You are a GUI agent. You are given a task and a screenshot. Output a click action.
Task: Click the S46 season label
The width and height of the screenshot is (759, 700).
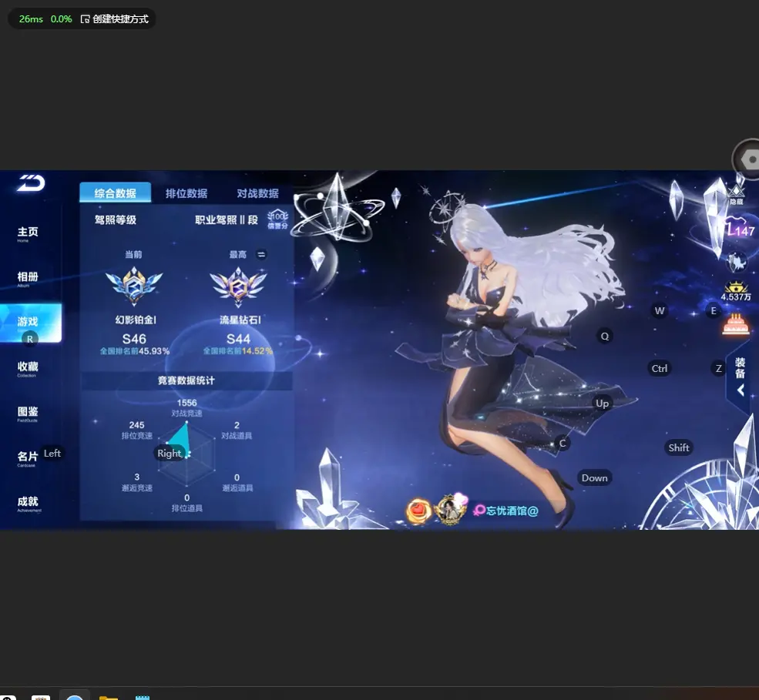point(134,339)
